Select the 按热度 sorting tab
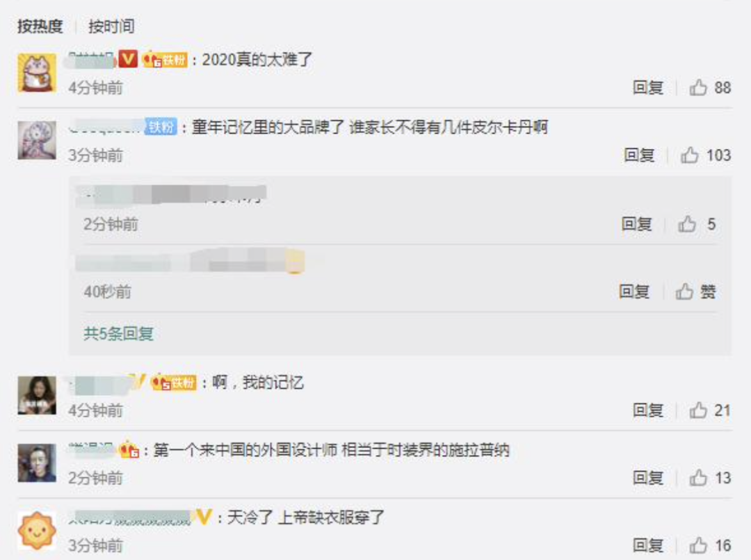 tap(40, 26)
